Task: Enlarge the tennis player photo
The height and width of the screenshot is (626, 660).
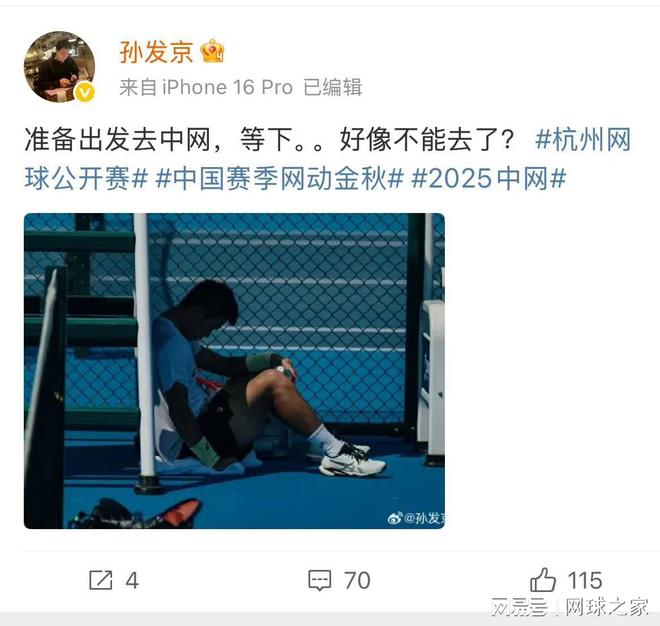Action: pos(234,371)
